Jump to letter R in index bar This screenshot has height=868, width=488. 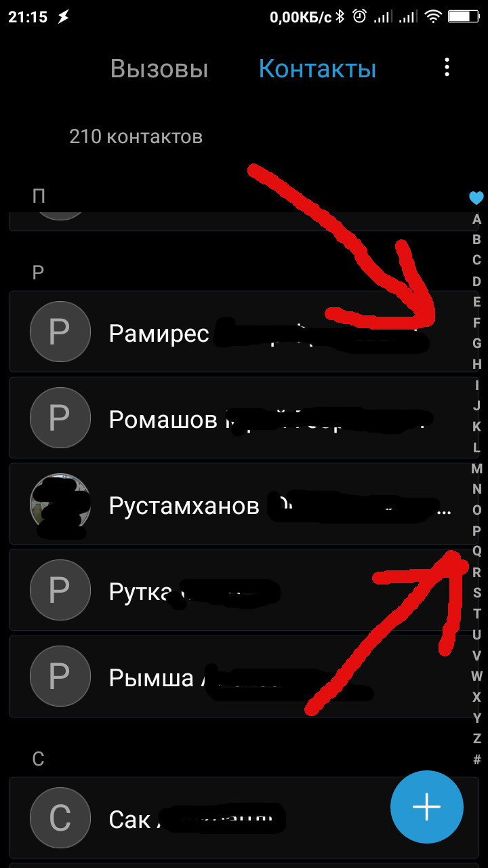tap(476, 572)
